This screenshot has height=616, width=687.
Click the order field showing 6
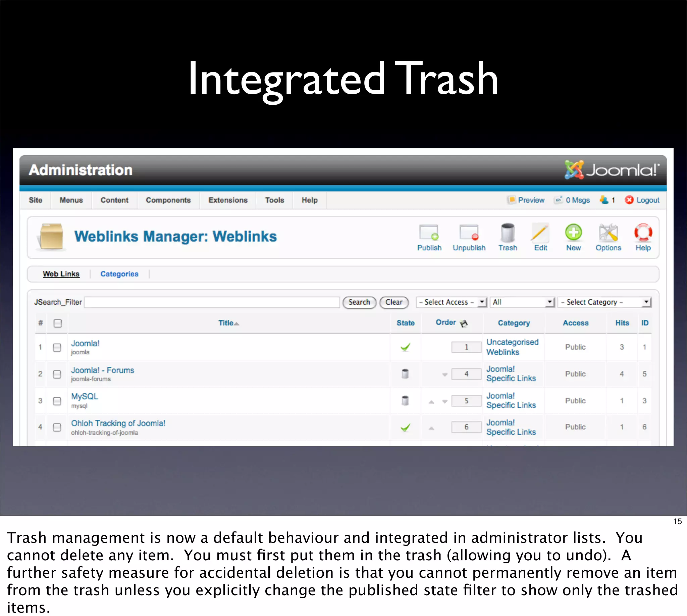coord(466,427)
